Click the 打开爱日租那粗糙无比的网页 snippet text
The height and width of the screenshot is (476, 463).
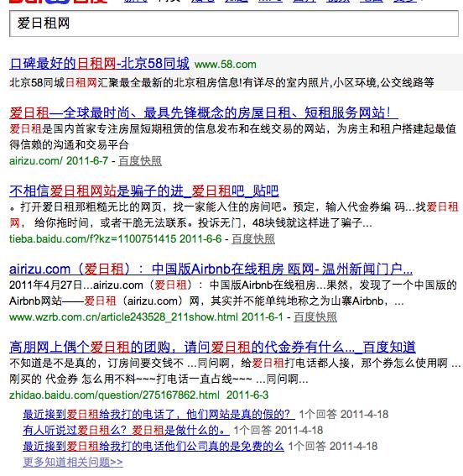coord(234,215)
